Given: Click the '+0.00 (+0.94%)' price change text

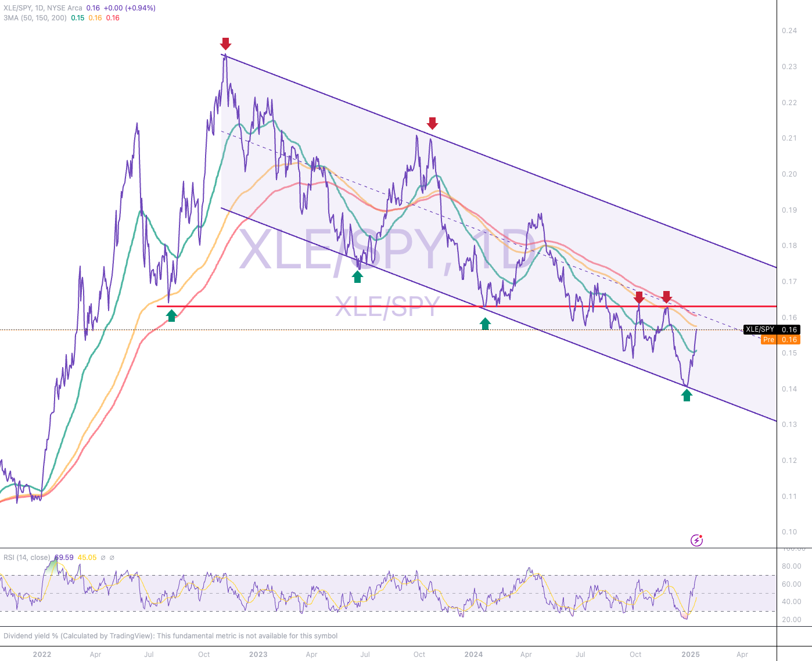Looking at the screenshot, I should [x=130, y=8].
